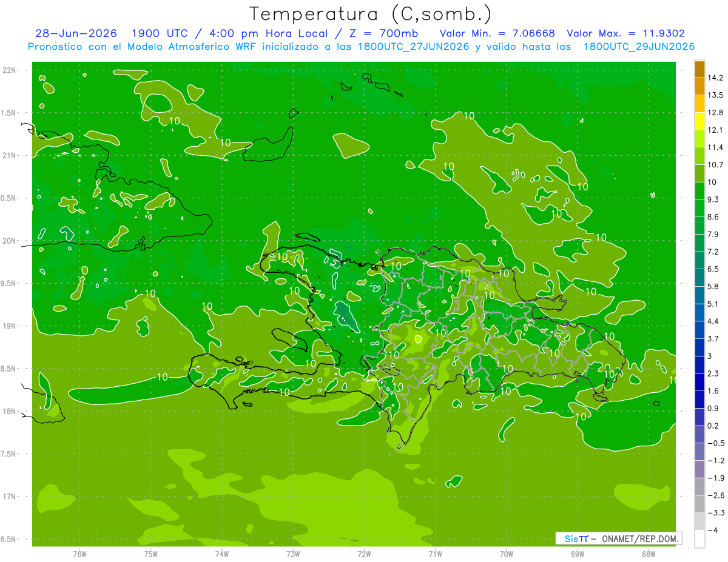Click the '2.3' colorbar value
Screen dimensions: 728x562
pos(713,373)
